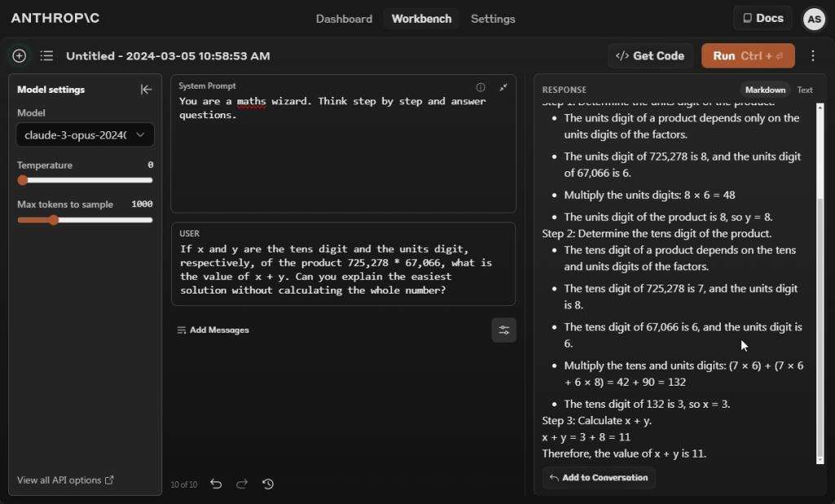This screenshot has height=504, width=835.
Task: Collapse the System Prompt editor
Action: [503, 87]
